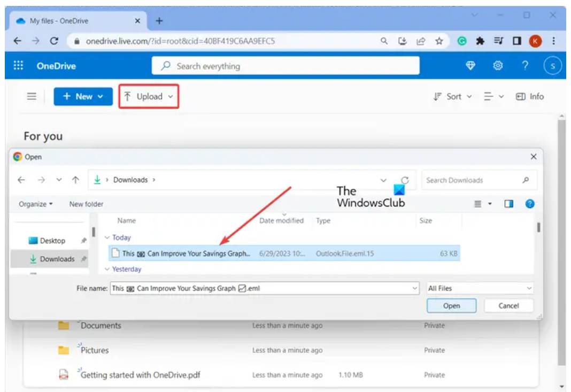Click the Cancel button
This screenshot has width=571, height=392.
tap(509, 306)
